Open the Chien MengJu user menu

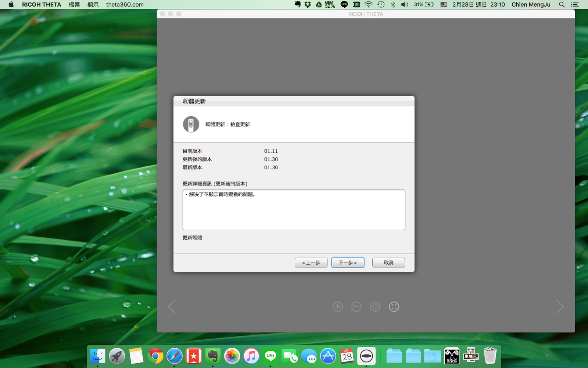531,4
